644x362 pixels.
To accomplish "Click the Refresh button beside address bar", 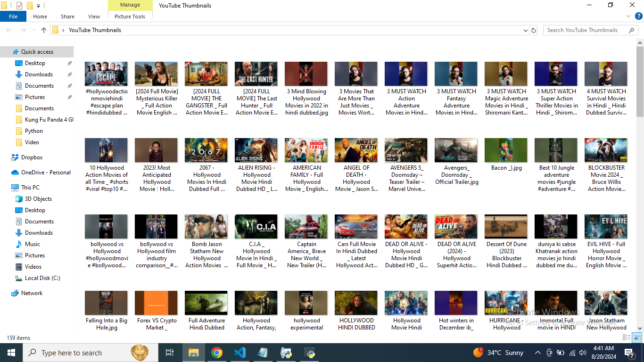I will (534, 30).
